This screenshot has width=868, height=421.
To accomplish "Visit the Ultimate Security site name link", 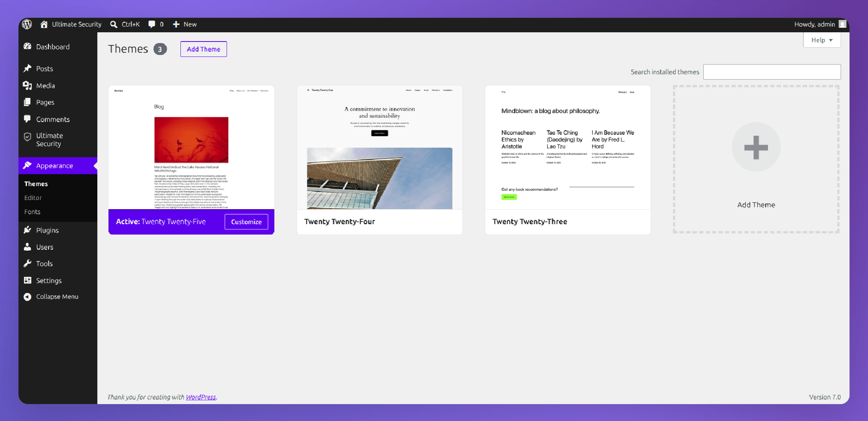I will click(x=77, y=24).
